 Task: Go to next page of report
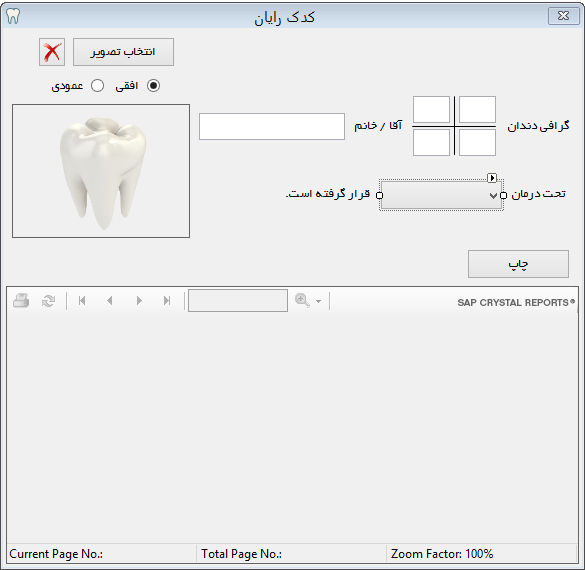pos(139,301)
